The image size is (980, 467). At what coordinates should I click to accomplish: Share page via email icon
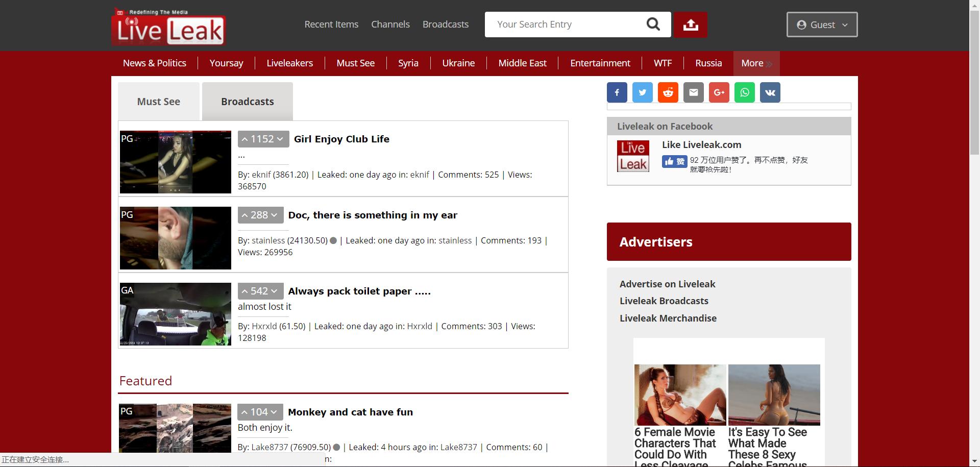pos(693,92)
